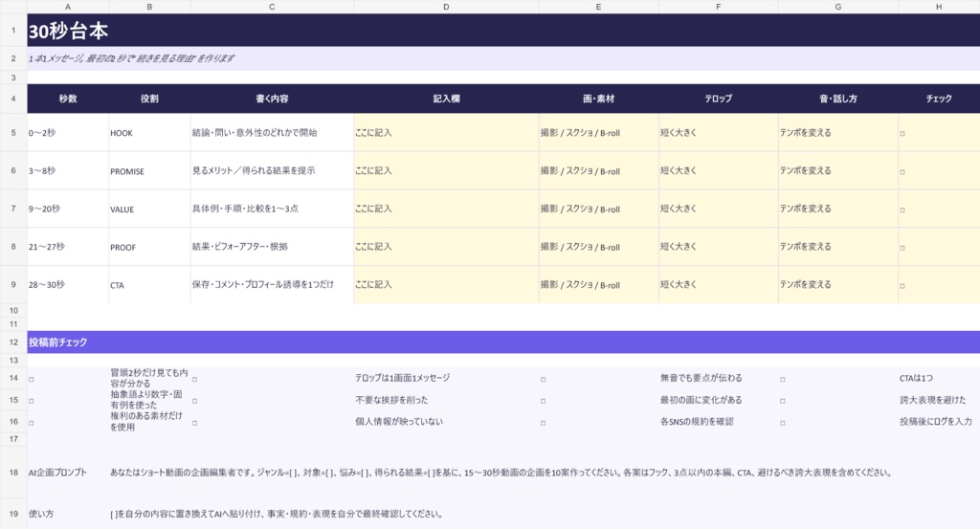Screen dimensions: 980x529
Task: Select row 12 header number
Action: point(13,342)
